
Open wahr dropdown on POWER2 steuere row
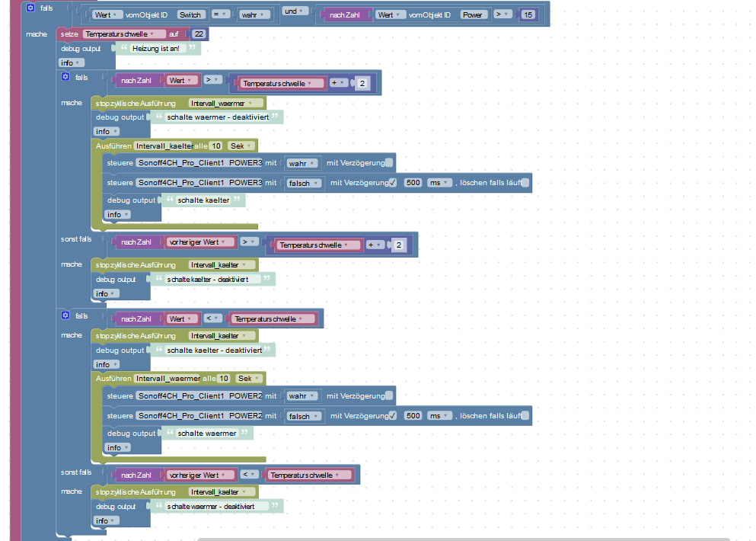[301, 396]
